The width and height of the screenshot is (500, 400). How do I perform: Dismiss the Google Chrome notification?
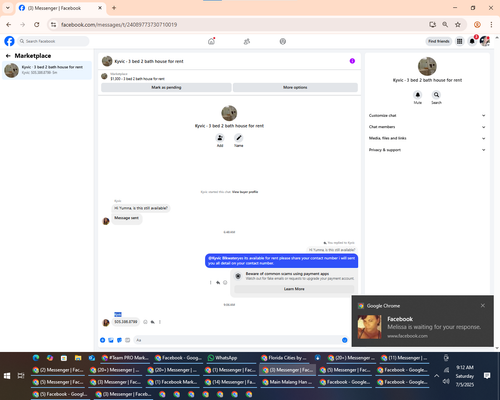click(483, 306)
